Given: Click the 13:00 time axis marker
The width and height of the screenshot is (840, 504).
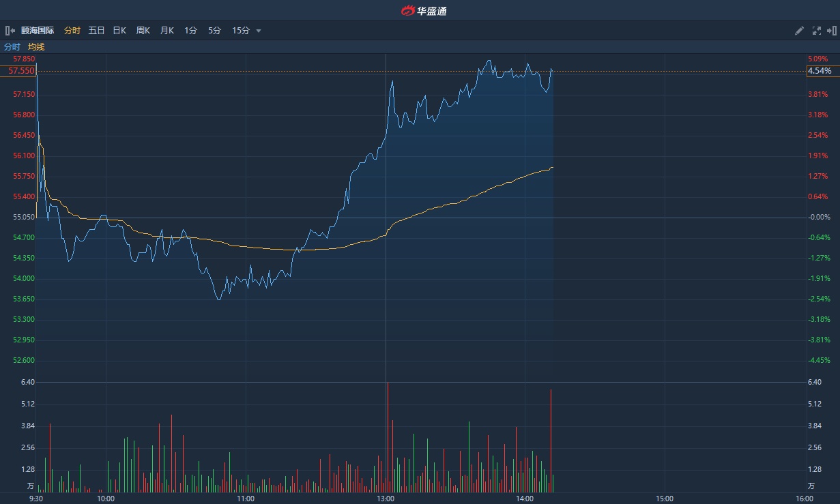Looking at the screenshot, I should tap(386, 499).
